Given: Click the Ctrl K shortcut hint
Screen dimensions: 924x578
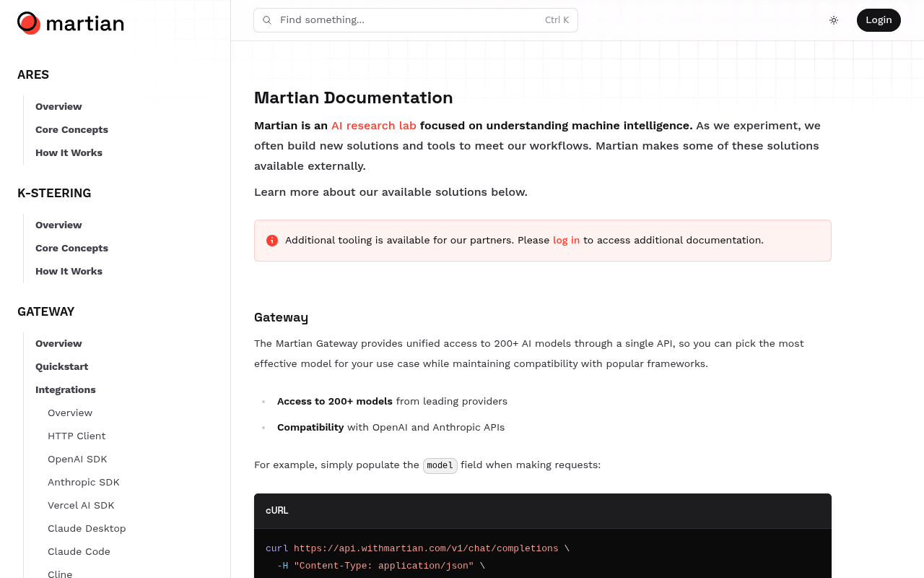Looking at the screenshot, I should coord(557,20).
